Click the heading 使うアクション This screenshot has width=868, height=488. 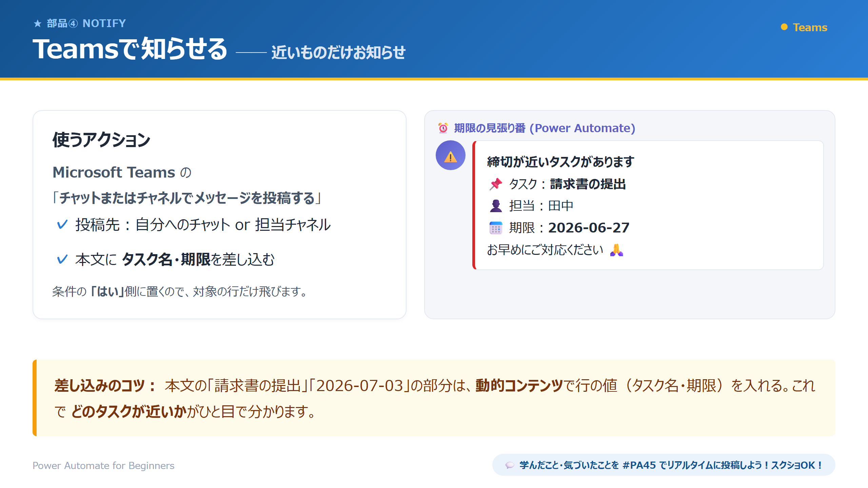(101, 140)
